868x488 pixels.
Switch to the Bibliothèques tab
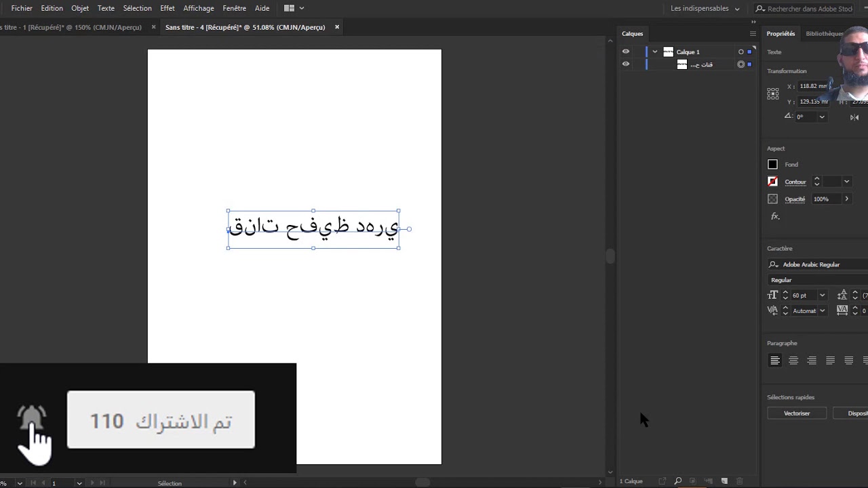click(x=825, y=34)
